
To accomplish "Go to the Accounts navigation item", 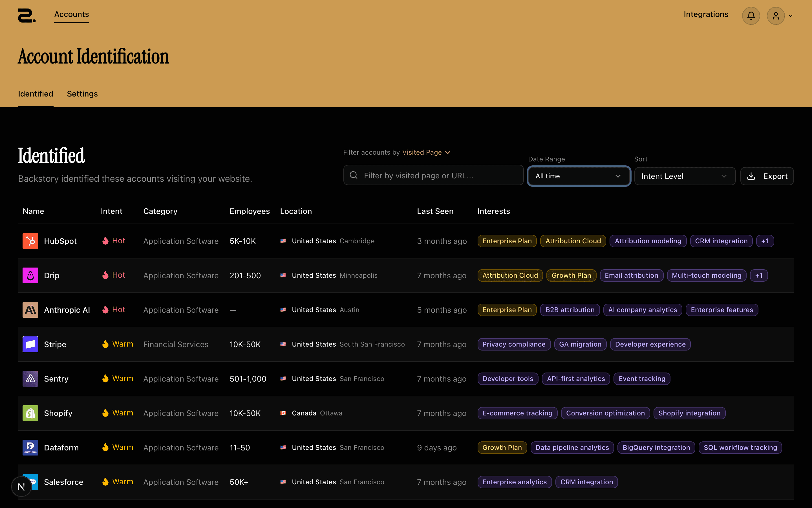I will pyautogui.click(x=71, y=14).
